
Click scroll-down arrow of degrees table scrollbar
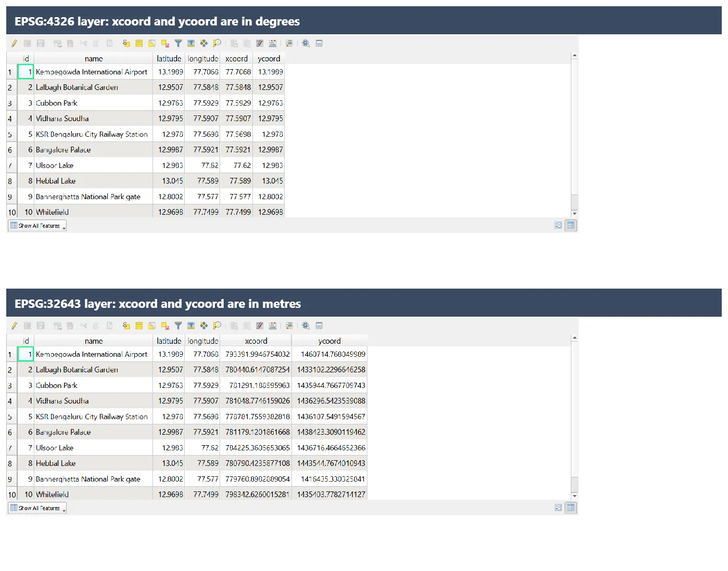(x=574, y=213)
